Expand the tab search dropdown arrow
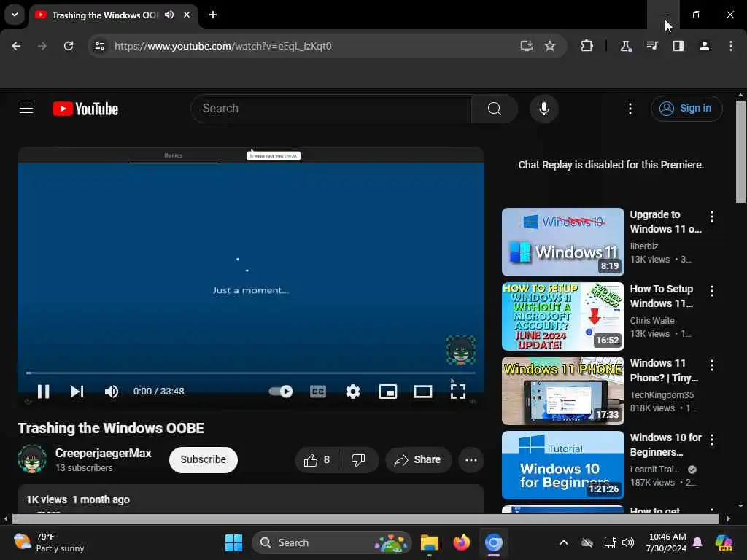 15,15
